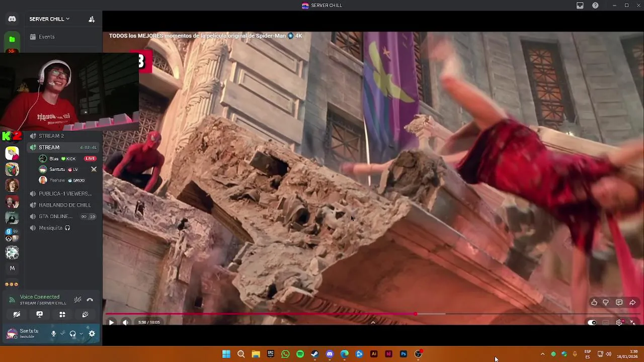Open Discord direct messages home icon
Image resolution: width=644 pixels, height=362 pixels.
click(12, 19)
